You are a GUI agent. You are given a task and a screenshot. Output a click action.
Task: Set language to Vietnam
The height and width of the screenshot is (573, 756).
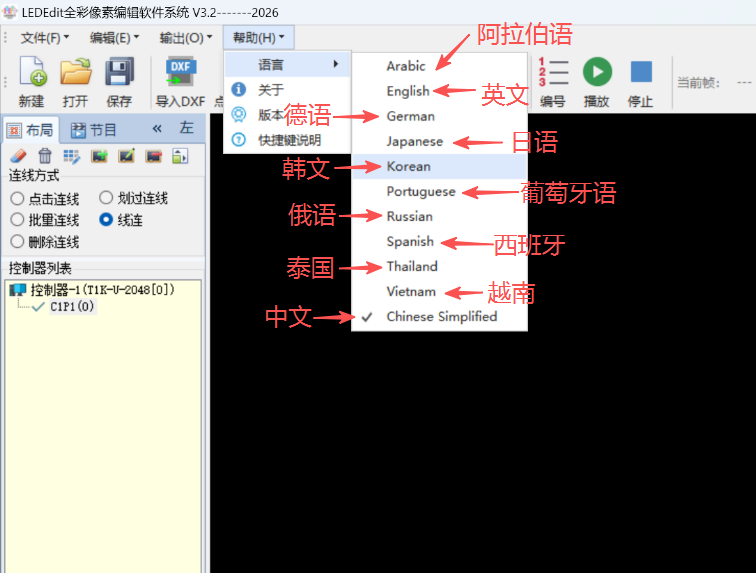point(440,291)
